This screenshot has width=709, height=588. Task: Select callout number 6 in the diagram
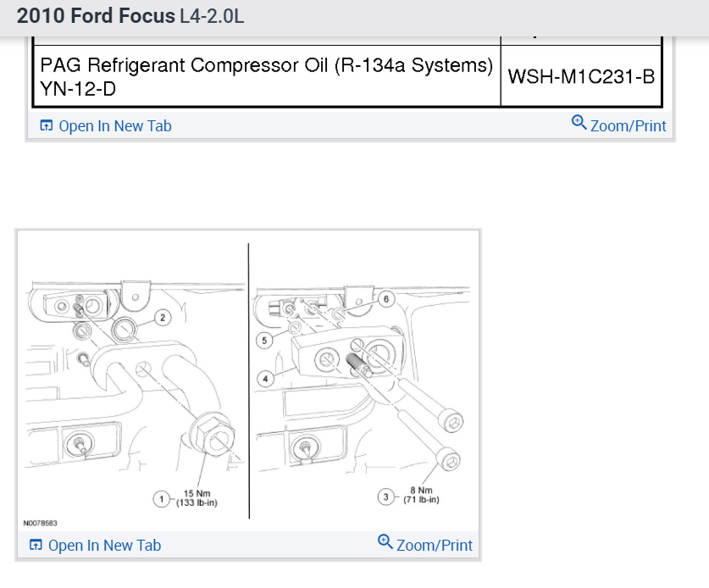(x=385, y=299)
